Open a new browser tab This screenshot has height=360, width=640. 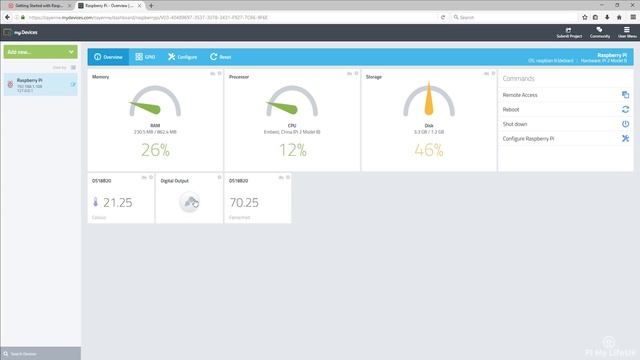click(x=151, y=6)
